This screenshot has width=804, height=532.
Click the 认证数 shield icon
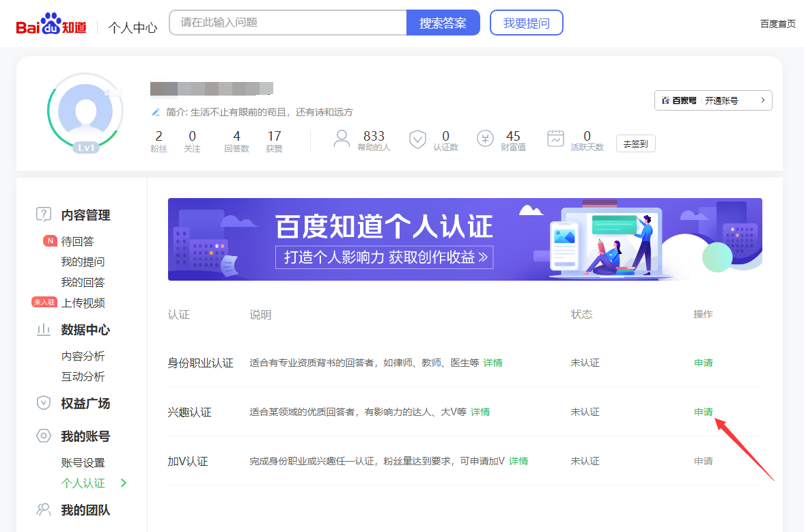click(x=417, y=138)
